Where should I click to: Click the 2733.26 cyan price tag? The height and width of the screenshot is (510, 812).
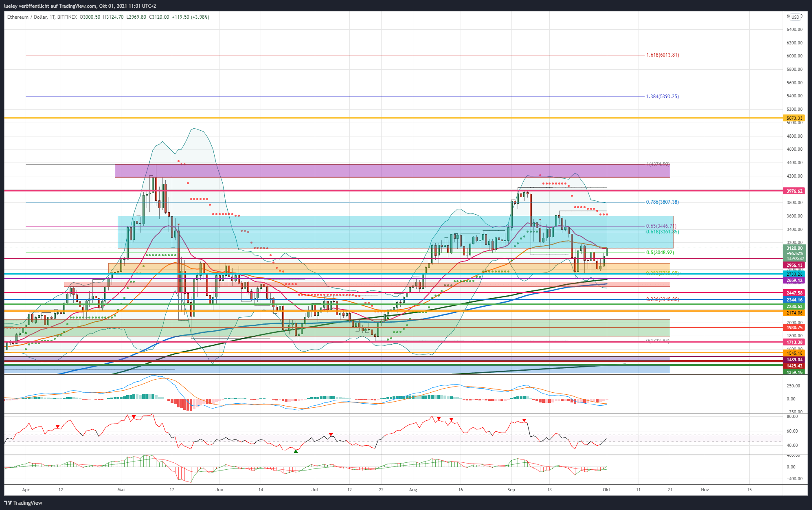coord(794,275)
